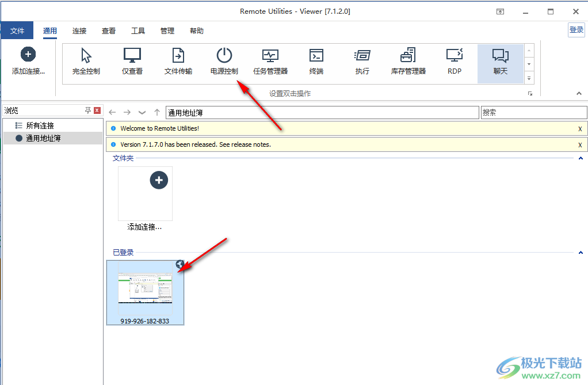This screenshot has width=588, height=385.
Task: Collapse the Folders (文件夹) section
Action: click(x=581, y=158)
